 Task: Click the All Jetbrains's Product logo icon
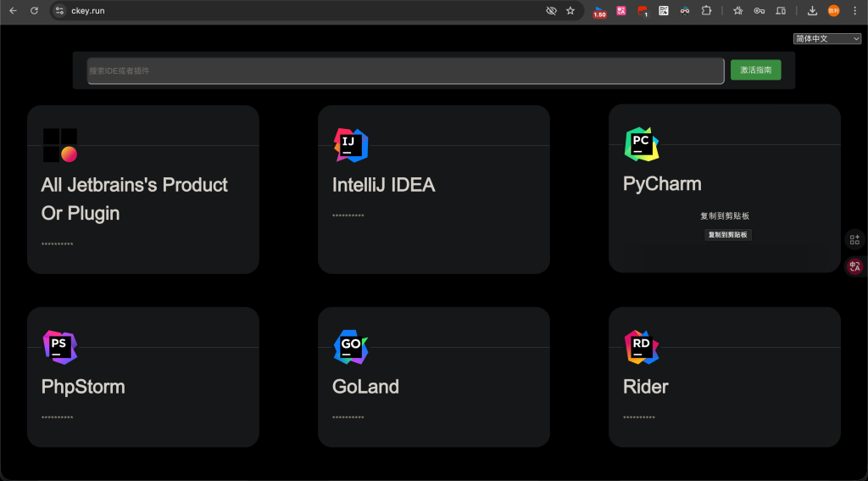[x=60, y=145]
